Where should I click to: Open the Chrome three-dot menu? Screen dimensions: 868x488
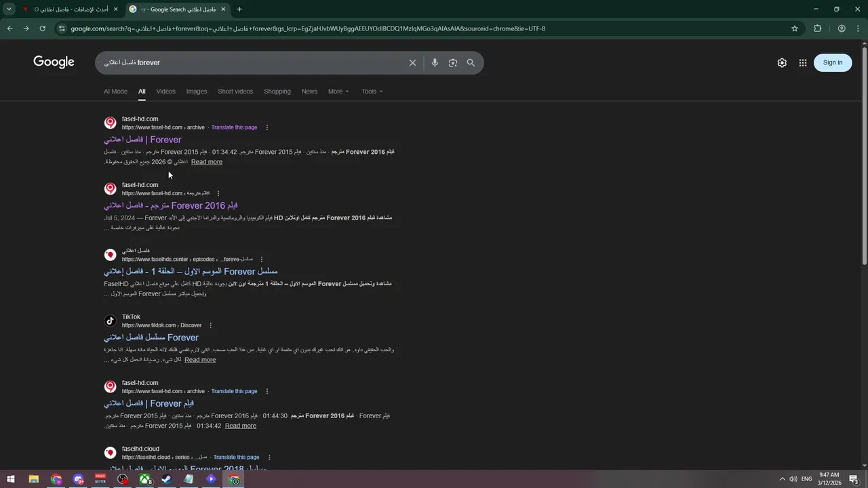click(859, 28)
